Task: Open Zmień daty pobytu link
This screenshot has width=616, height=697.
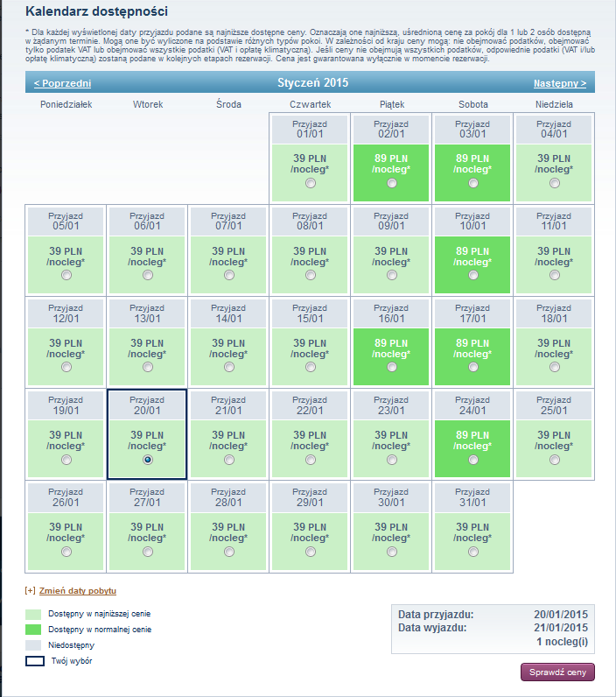Action: coord(78,591)
